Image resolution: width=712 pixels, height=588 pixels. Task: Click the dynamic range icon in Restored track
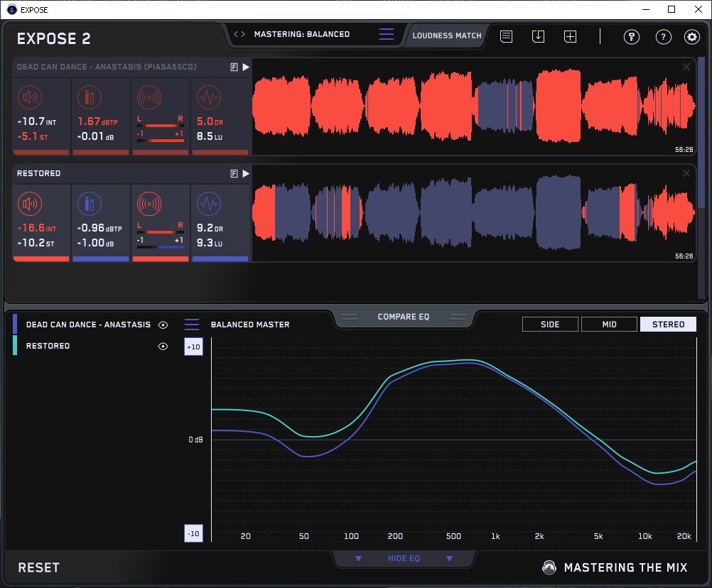tap(209, 204)
